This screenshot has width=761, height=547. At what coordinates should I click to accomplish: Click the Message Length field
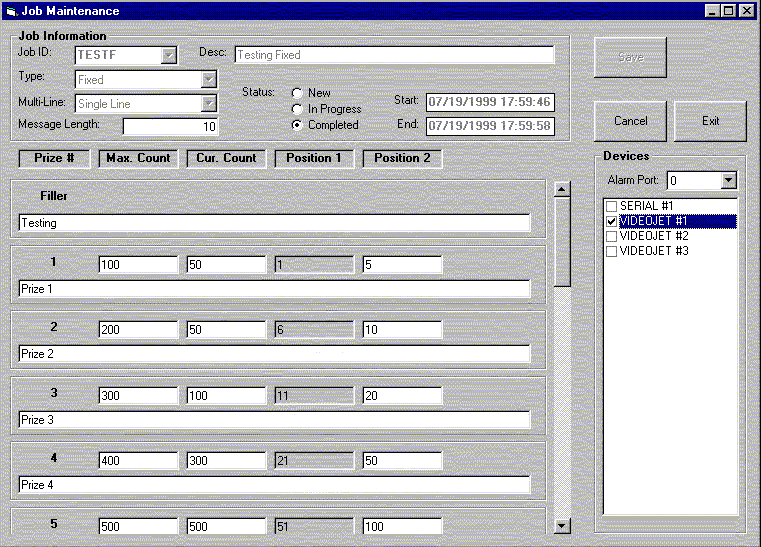tap(170, 127)
